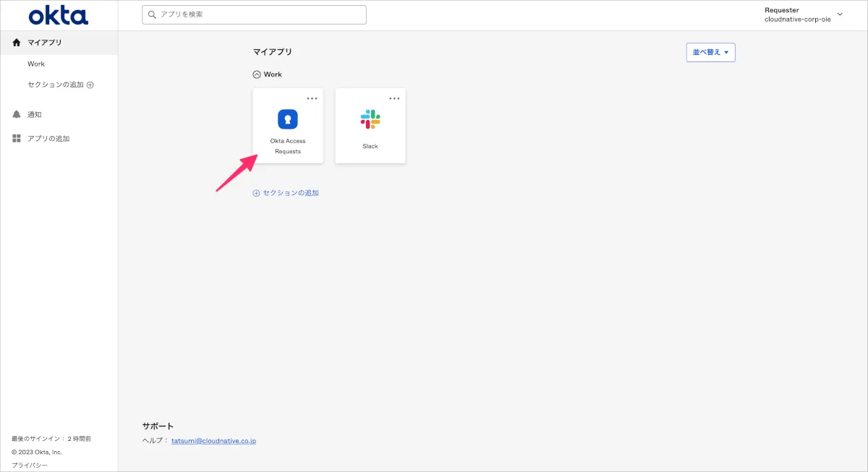
Task: Collapse the Work section chevron
Action: pyautogui.click(x=256, y=74)
